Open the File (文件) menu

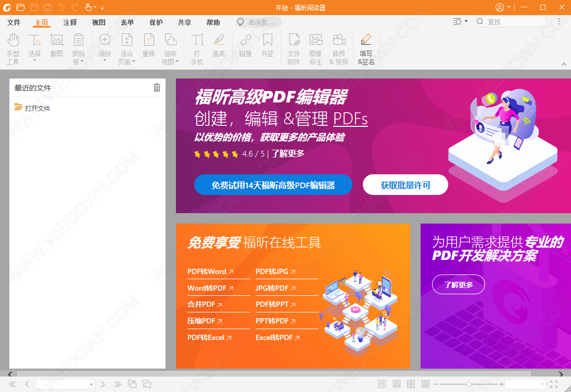[14, 22]
